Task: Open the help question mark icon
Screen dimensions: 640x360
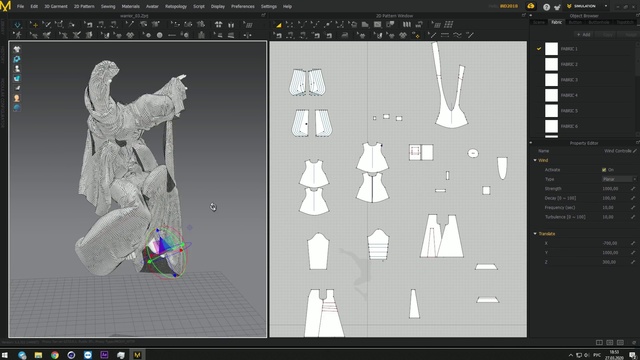Action: (x=547, y=7)
